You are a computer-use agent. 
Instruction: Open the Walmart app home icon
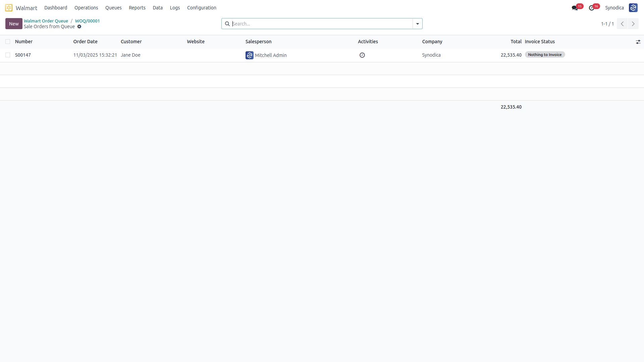(x=9, y=8)
